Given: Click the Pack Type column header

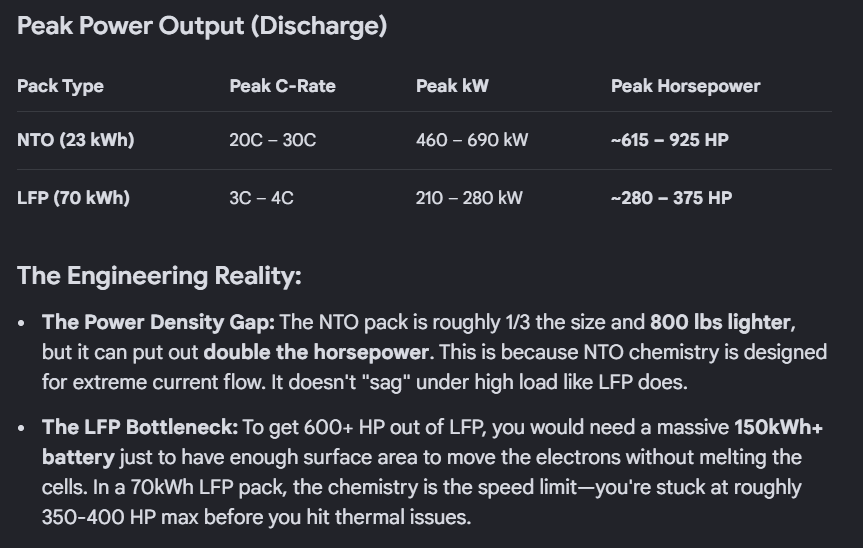Looking at the screenshot, I should [x=60, y=86].
